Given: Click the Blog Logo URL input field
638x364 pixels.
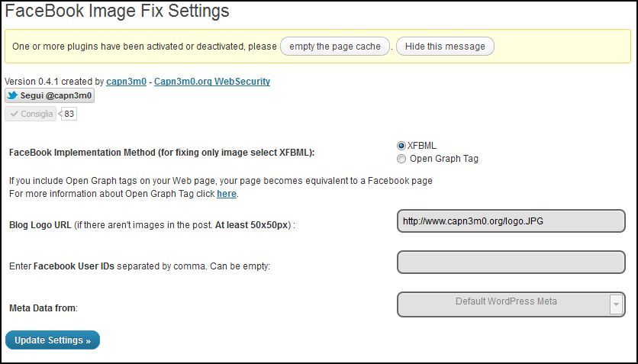Looking at the screenshot, I should pyautogui.click(x=511, y=221).
